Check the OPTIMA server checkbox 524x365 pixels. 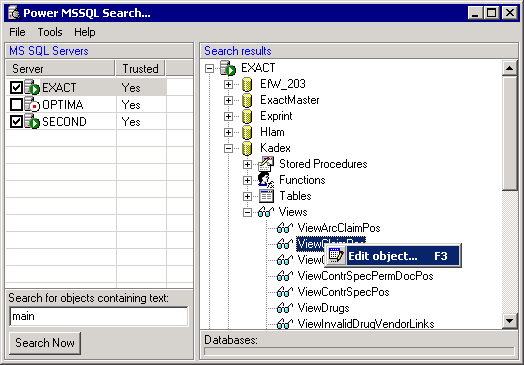coord(16,105)
